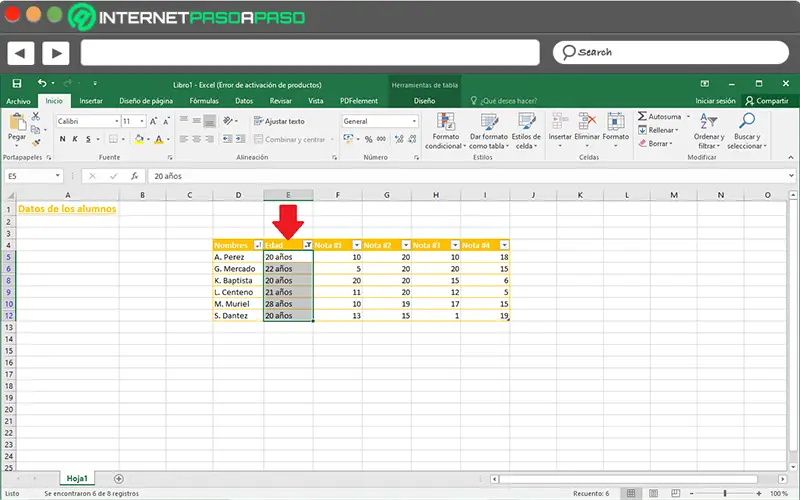
Task: Switch to the Insertar ribbon tab
Action: pyautogui.click(x=91, y=101)
